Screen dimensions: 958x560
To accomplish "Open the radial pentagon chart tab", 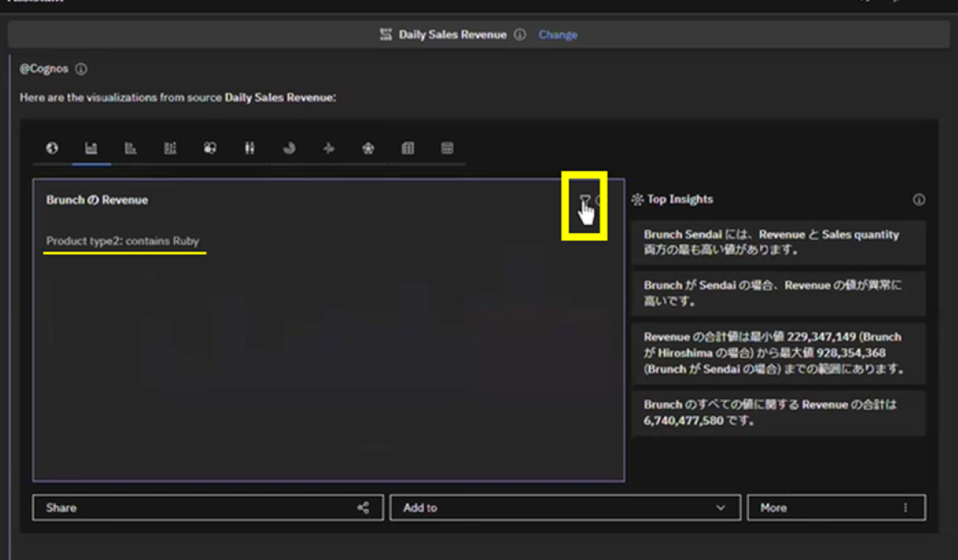I will (x=368, y=148).
